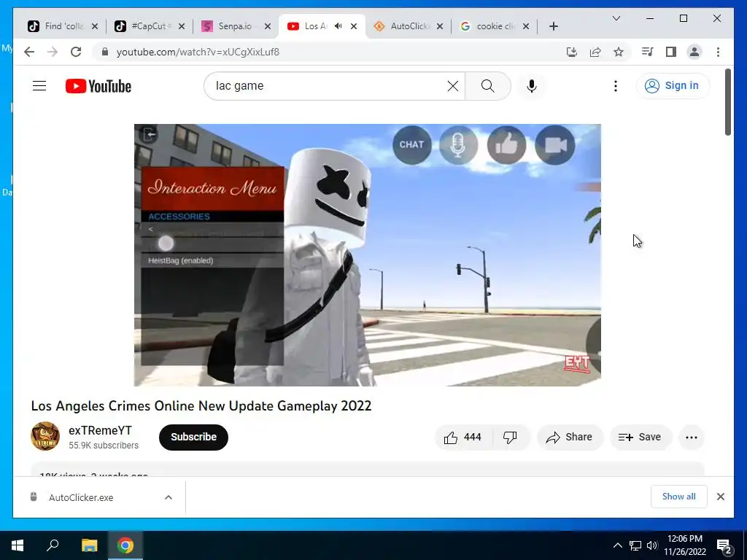Share the video

click(x=570, y=437)
